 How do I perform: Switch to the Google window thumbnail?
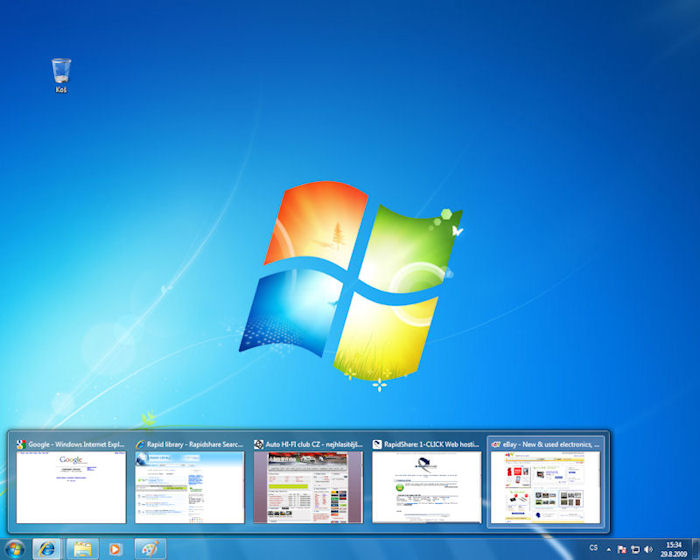[x=71, y=487]
